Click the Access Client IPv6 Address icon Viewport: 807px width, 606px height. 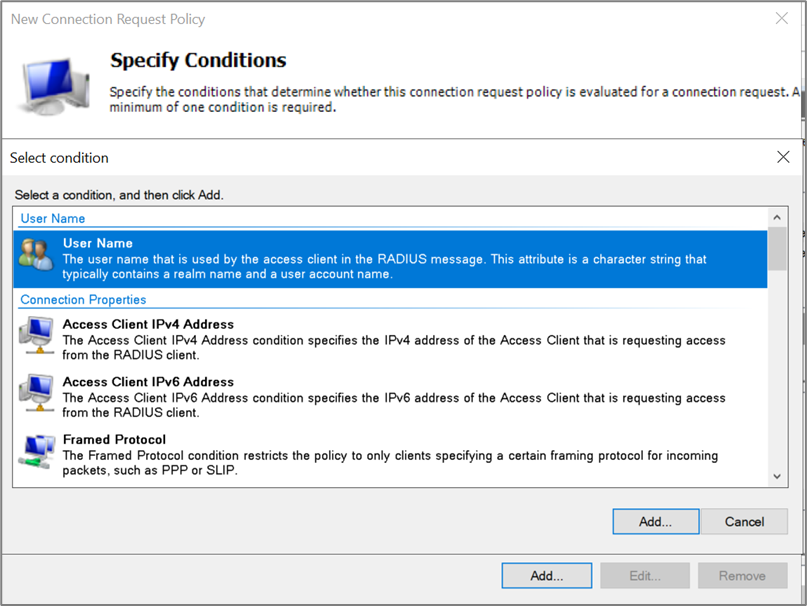click(37, 392)
